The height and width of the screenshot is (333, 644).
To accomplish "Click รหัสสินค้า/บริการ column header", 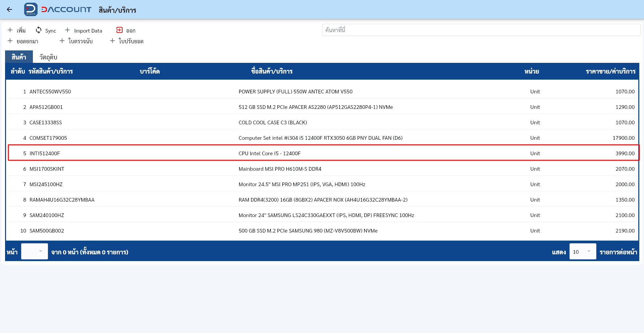I will click(51, 71).
